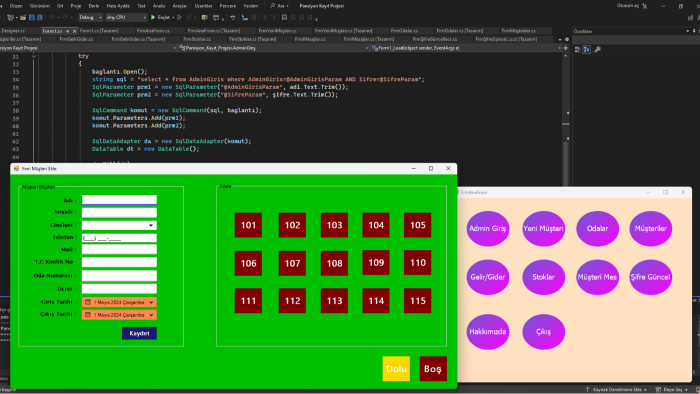Click the Save icon in toolbar
Image resolution: width=700 pixels, height=394 pixels.
click(32, 17)
